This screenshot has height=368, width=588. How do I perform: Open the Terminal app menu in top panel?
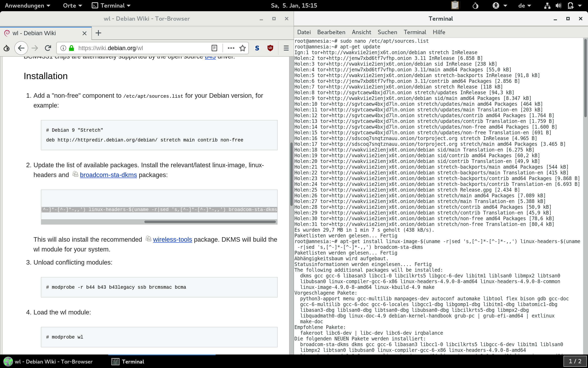[111, 5]
